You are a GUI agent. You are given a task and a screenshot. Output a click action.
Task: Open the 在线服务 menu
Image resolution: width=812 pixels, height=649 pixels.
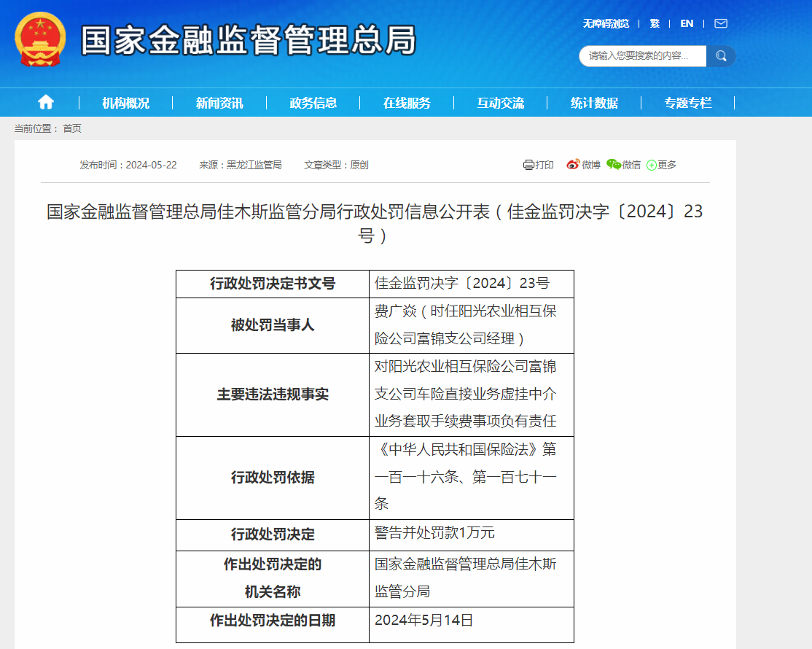coord(407,103)
